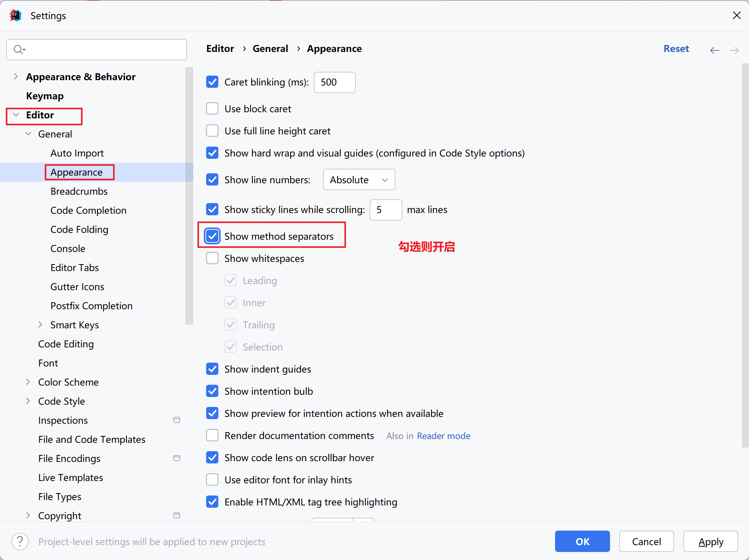The height and width of the screenshot is (560, 749).
Task: Open the Editor Tabs settings page
Action: point(74,267)
